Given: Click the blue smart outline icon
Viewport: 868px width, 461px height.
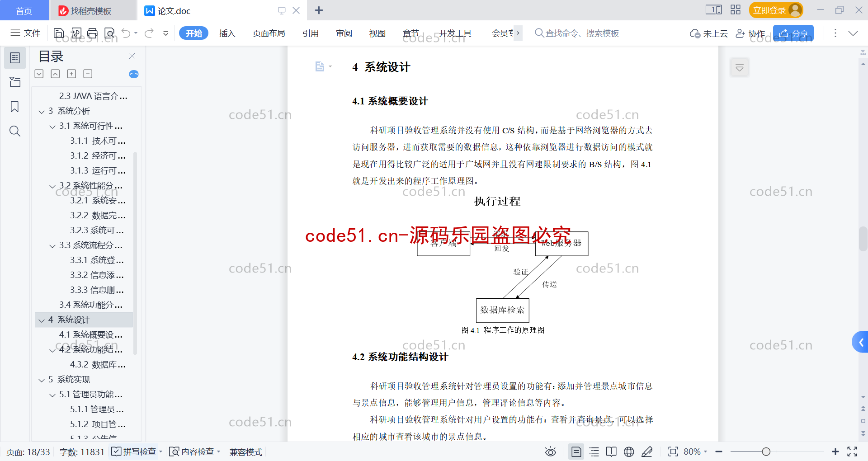Looking at the screenshot, I should [x=134, y=74].
